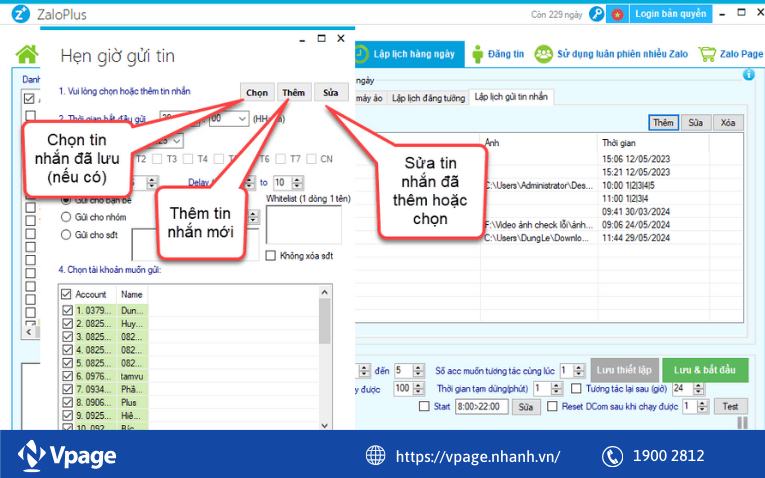
Task: Switch to Lập lịch đăng tường tab
Action: tap(428, 98)
